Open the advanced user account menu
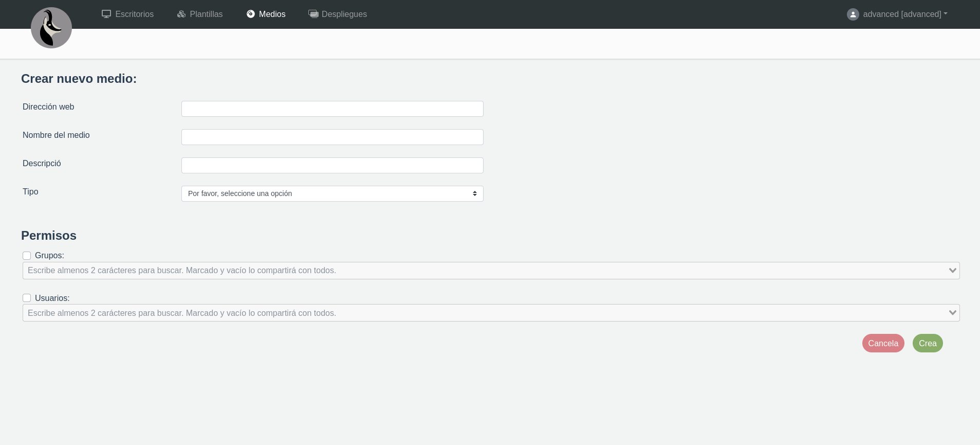This screenshot has height=445, width=980. tap(904, 14)
